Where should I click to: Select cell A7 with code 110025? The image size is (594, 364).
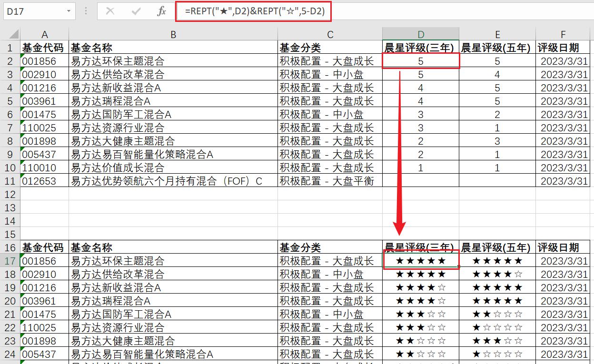tap(45, 128)
